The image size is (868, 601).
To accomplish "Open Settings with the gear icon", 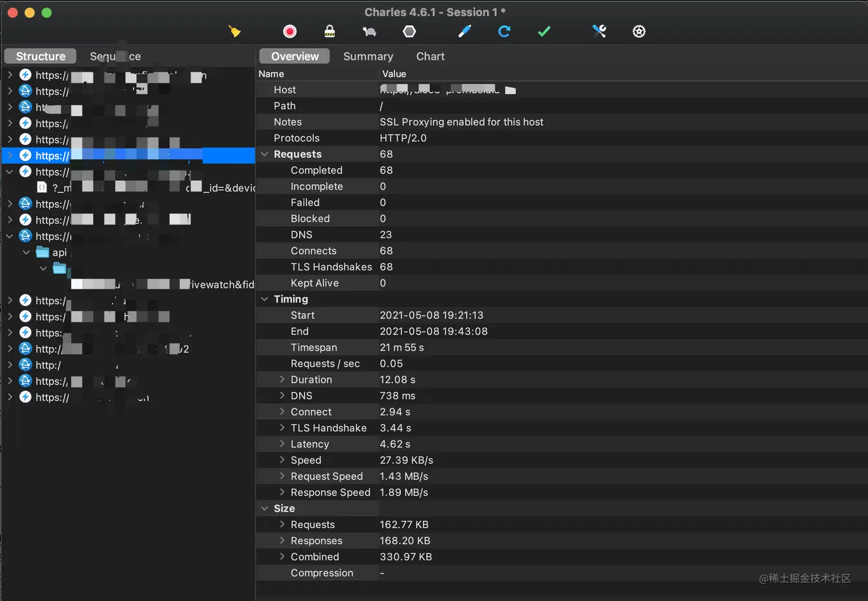I will pos(639,31).
